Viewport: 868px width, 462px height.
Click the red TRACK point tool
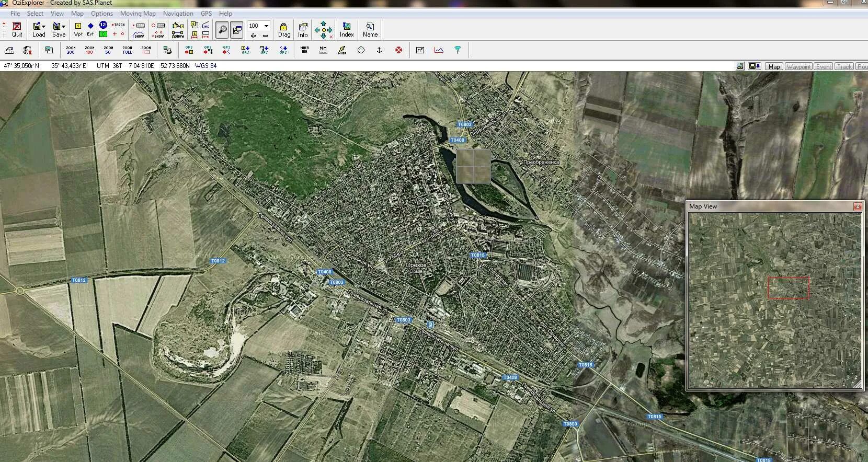[x=119, y=25]
